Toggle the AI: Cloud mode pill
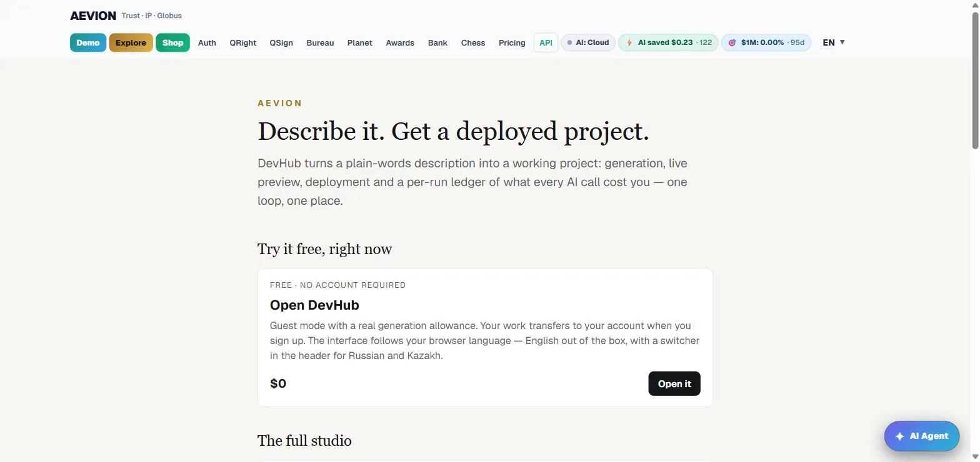The width and height of the screenshot is (980, 462). (x=588, y=42)
